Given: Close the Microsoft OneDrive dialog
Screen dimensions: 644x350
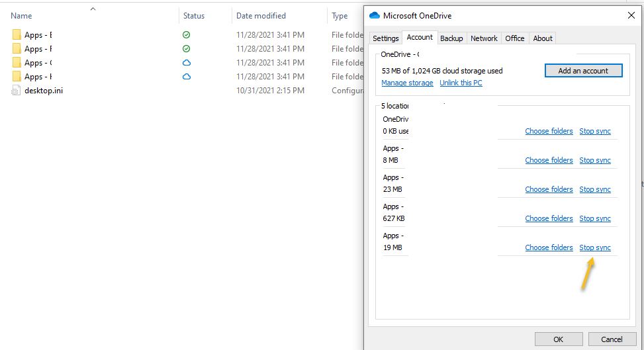Looking at the screenshot, I should tap(631, 16).
